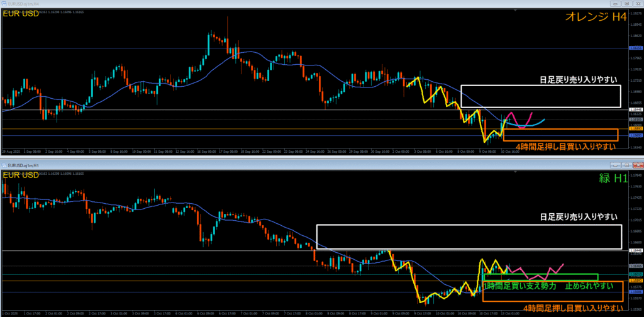This screenshot has height=317, width=644.
Task: Click the H4 chart window's title bar icon
Action: click(3, 3)
